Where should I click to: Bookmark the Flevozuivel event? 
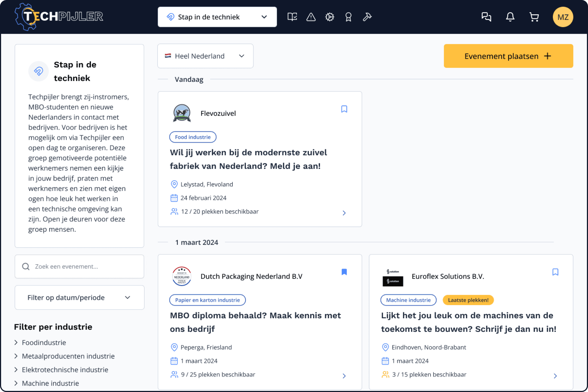pyautogui.click(x=344, y=109)
